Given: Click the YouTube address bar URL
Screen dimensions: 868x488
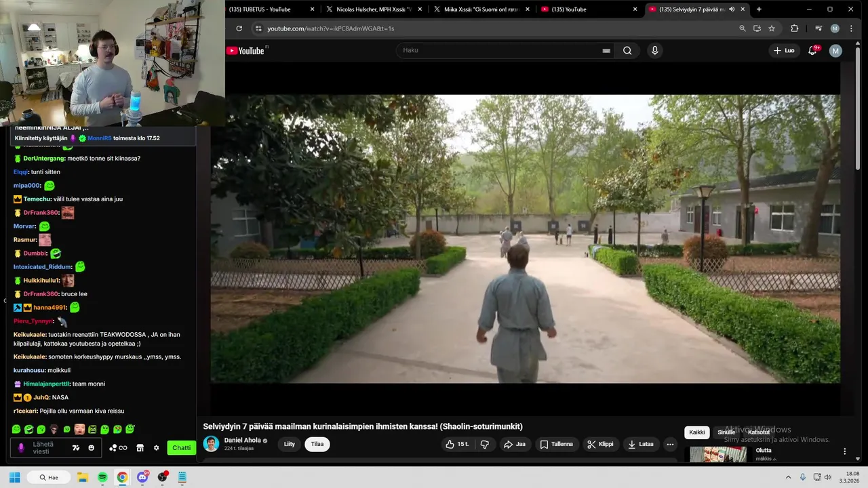Looking at the screenshot, I should 330,28.
